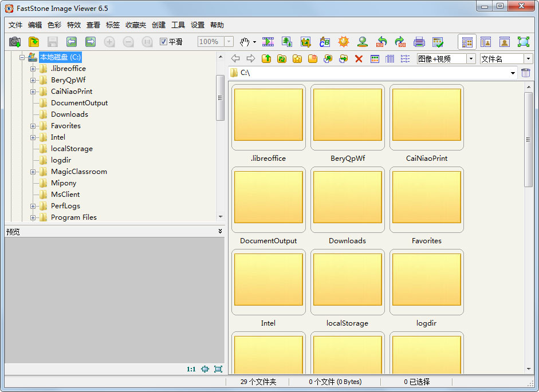539x392 pixels.
Task: Open the 色彩 menu
Action: pyautogui.click(x=54, y=25)
